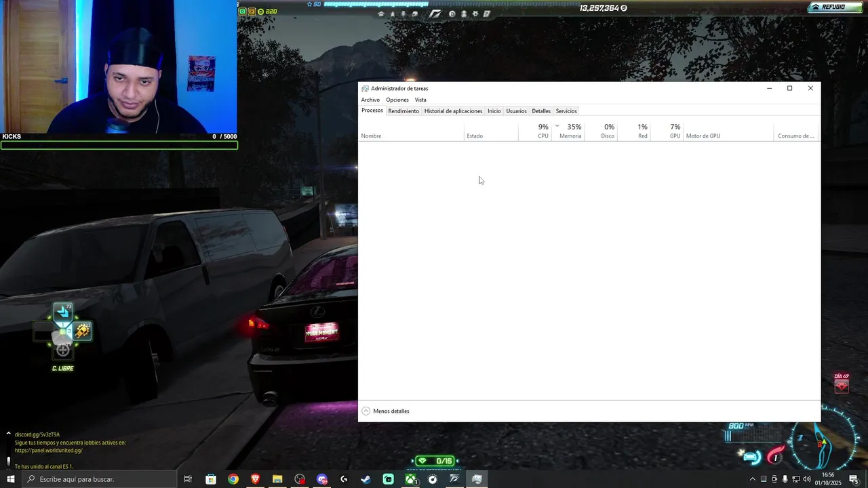Select Task Manager taskbar icon

point(477,479)
